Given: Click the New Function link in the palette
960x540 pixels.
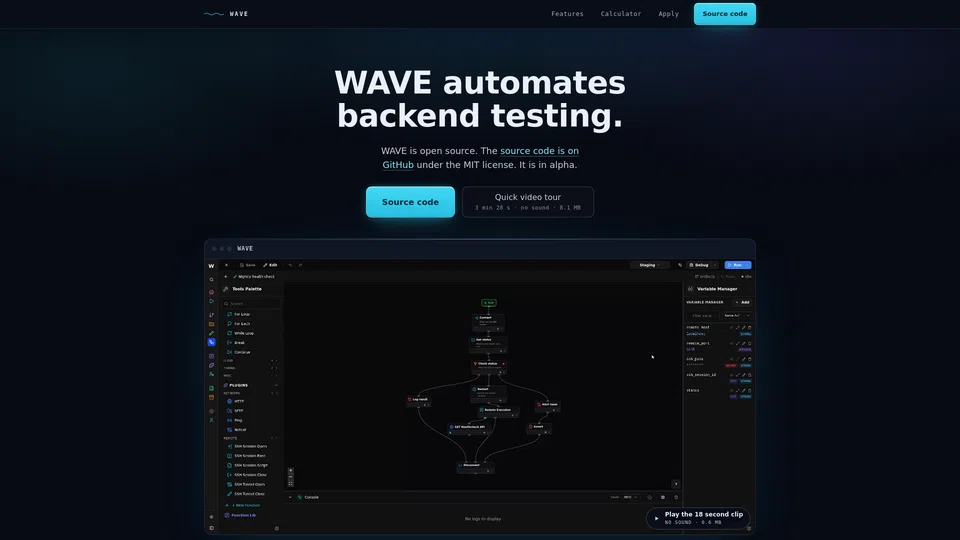Looking at the screenshot, I should (x=243, y=505).
